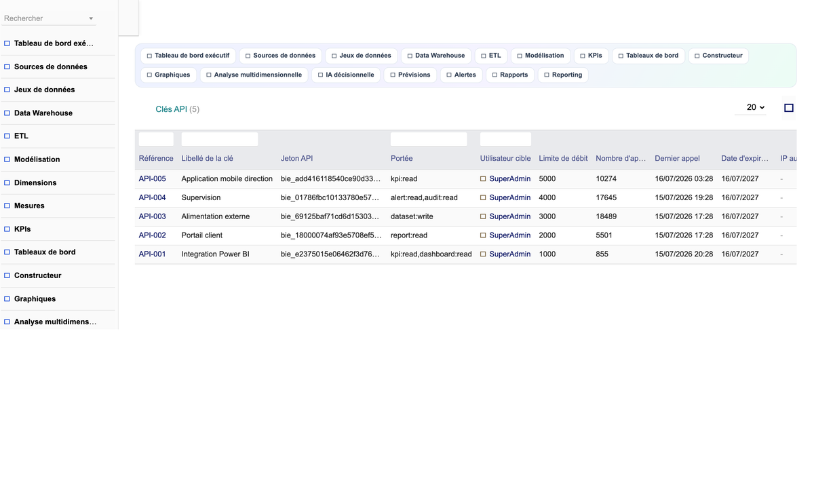Click the call count 18489 cell
Viewport: 814px width, 504px height.
(606, 216)
